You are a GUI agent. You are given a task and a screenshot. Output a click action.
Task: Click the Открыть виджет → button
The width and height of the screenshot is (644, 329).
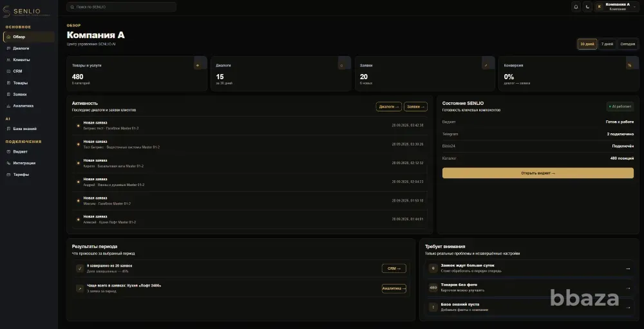[x=538, y=173]
